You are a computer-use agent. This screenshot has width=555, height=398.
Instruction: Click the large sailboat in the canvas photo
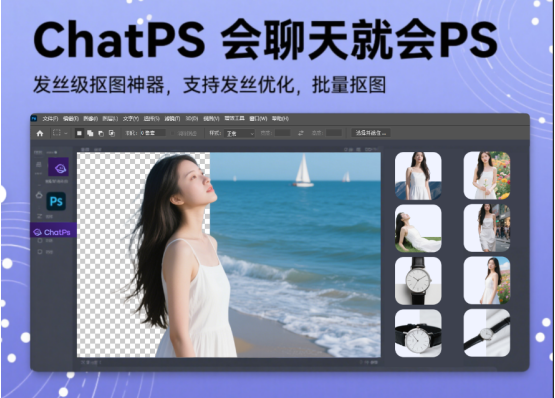pos(303,171)
